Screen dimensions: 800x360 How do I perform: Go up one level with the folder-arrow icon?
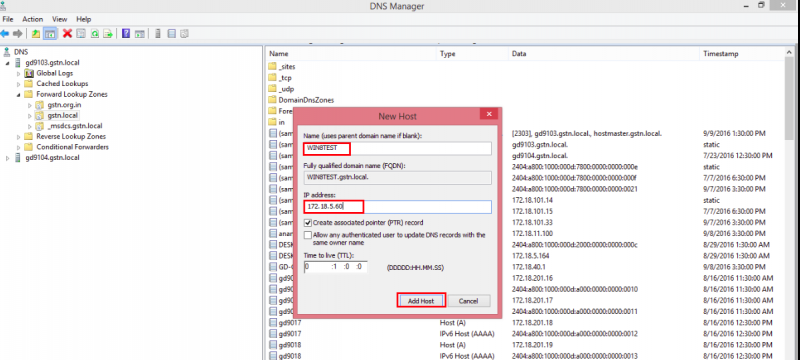(36, 34)
